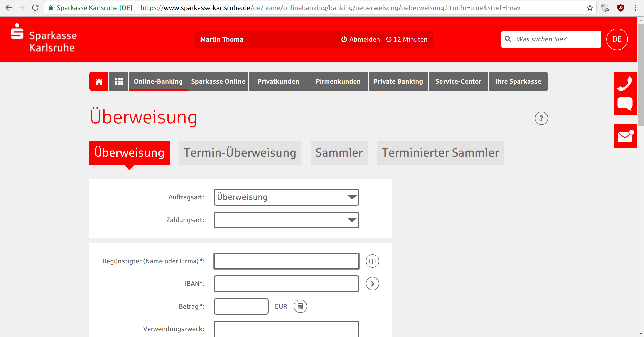Open the Auftragsart dropdown

pos(286,197)
